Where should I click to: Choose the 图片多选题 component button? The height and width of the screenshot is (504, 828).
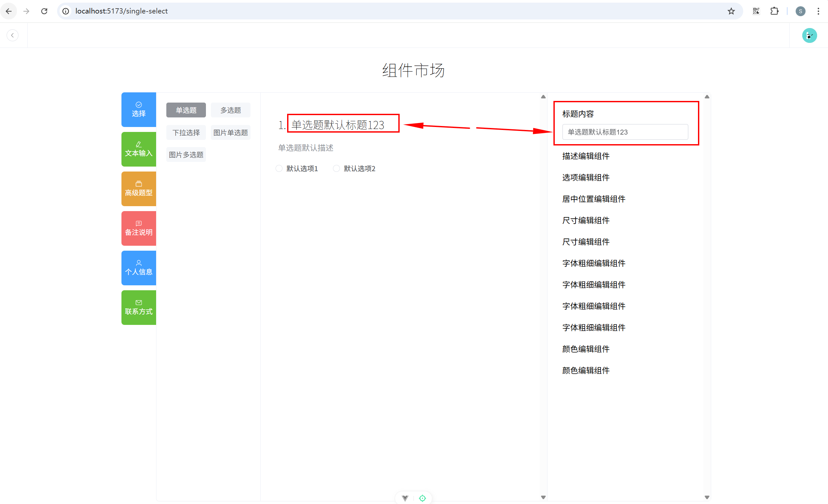(x=186, y=155)
